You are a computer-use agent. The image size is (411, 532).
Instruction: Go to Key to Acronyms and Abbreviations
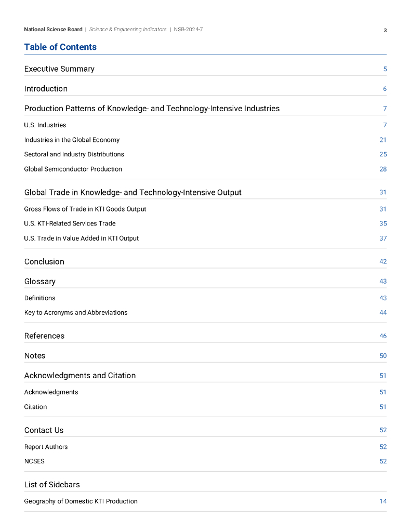[x=75, y=313]
